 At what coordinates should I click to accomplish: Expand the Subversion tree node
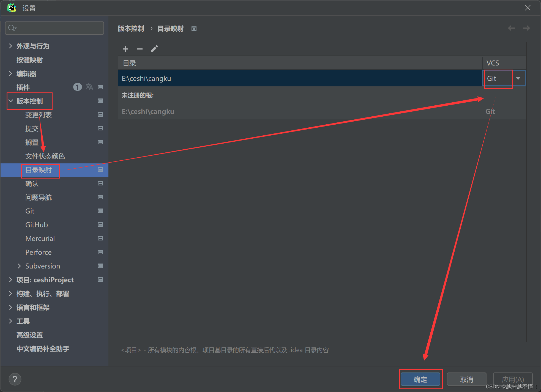pyautogui.click(x=19, y=266)
